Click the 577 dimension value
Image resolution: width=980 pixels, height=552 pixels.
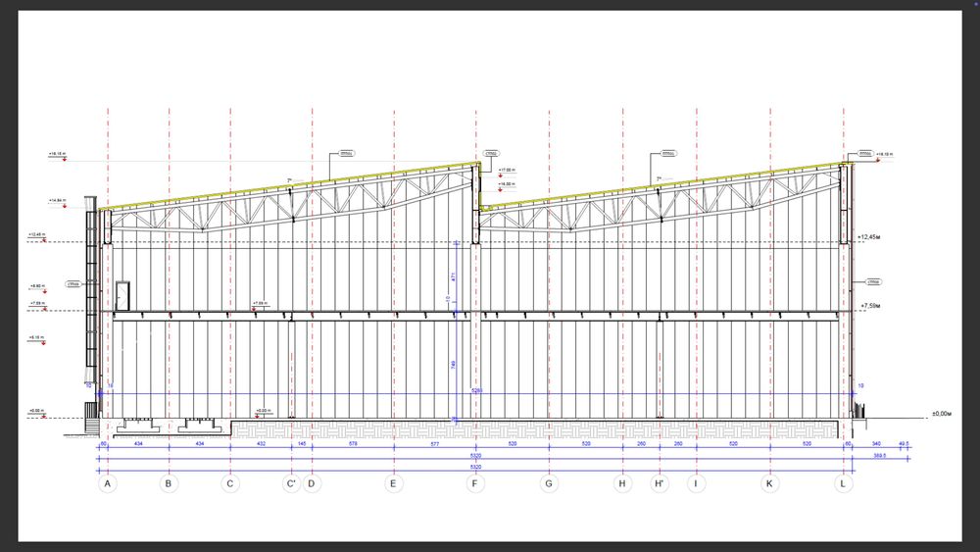[x=435, y=444]
